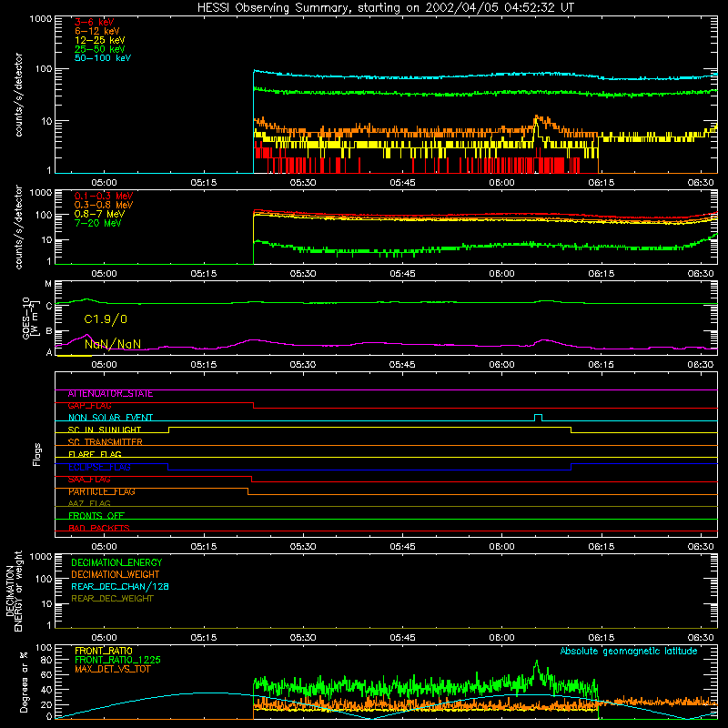Click the 0.8-7 MeV legend entry
The image size is (728, 728).
click(99, 214)
